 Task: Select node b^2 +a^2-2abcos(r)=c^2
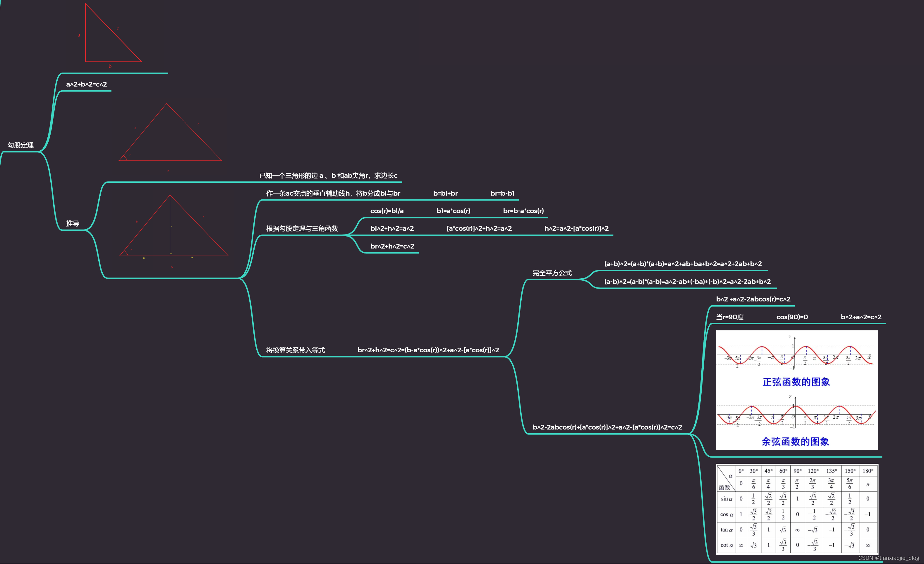click(753, 299)
